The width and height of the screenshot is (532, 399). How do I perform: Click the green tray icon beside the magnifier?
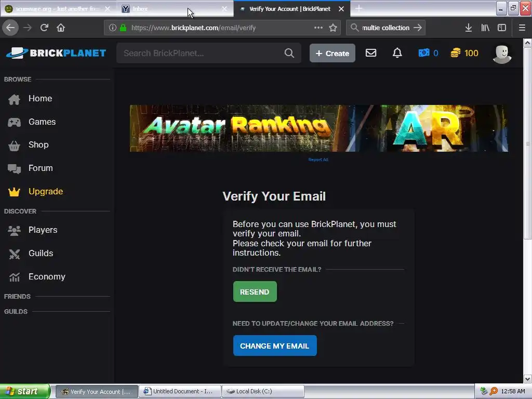(484, 392)
